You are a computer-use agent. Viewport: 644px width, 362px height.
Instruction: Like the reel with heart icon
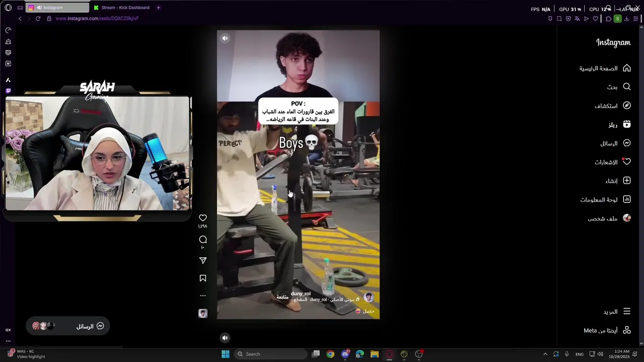click(x=203, y=218)
